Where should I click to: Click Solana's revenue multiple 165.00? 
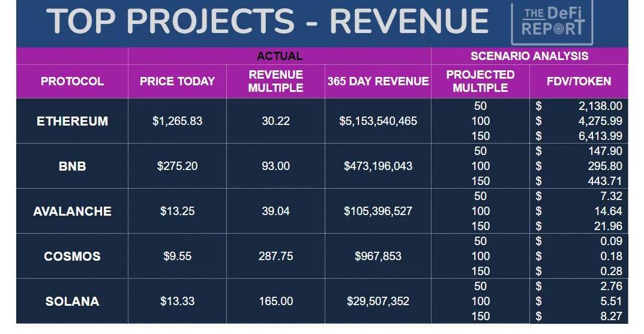tap(275, 301)
